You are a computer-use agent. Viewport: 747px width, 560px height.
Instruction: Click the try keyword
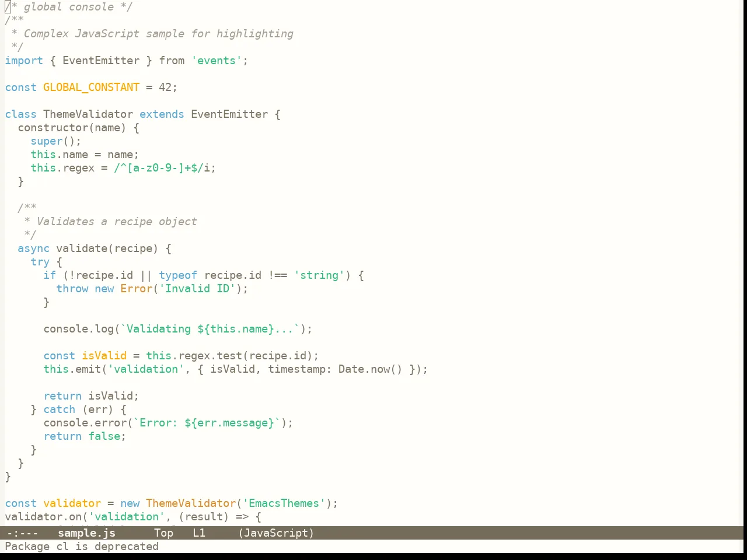pyautogui.click(x=40, y=261)
